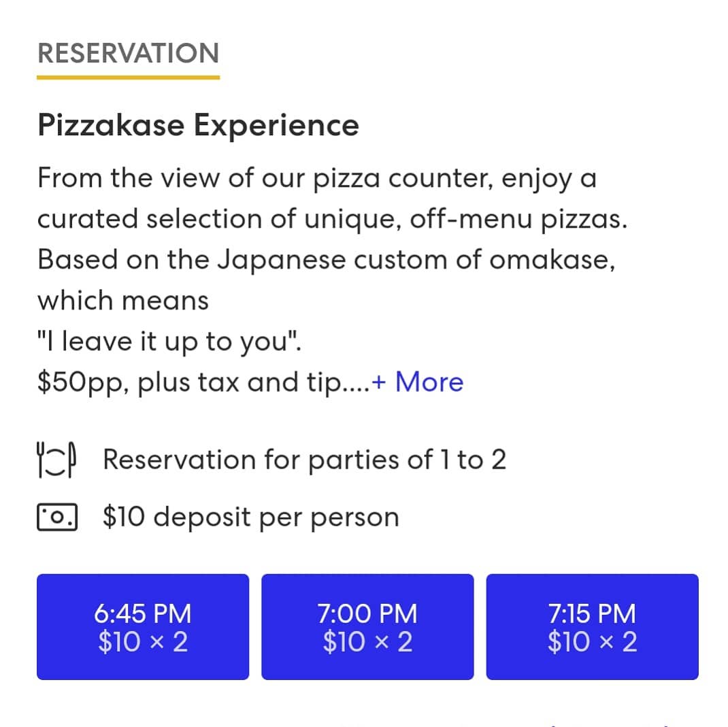The height and width of the screenshot is (727, 728).
Task: Click "$10 deposit per person" text
Action: click(250, 518)
